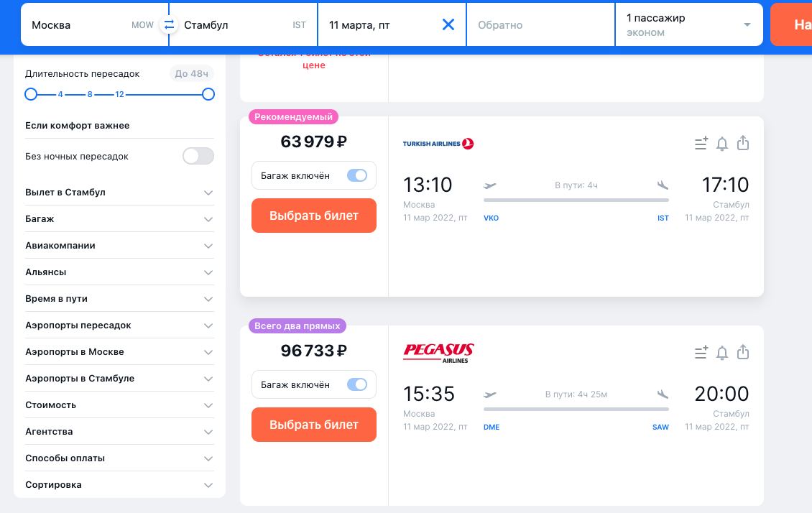
Task: Share the Pegasus Airlines ticket
Action: pos(743,352)
